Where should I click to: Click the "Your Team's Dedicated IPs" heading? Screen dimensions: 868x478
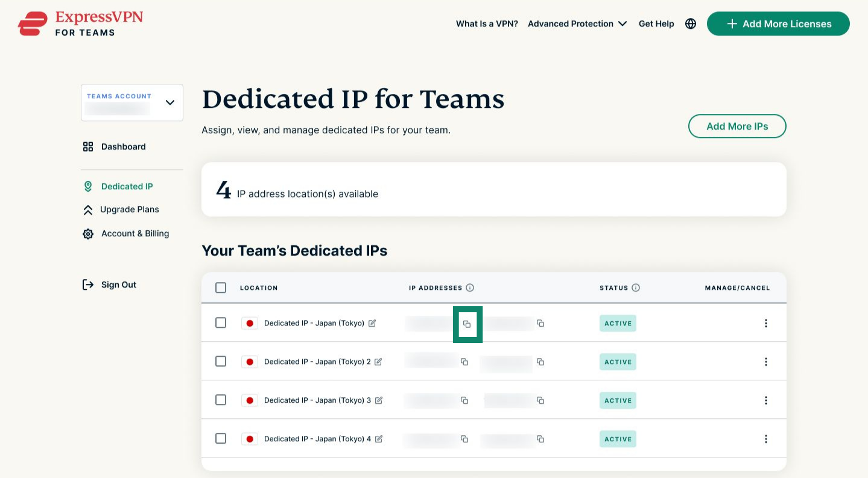point(294,251)
